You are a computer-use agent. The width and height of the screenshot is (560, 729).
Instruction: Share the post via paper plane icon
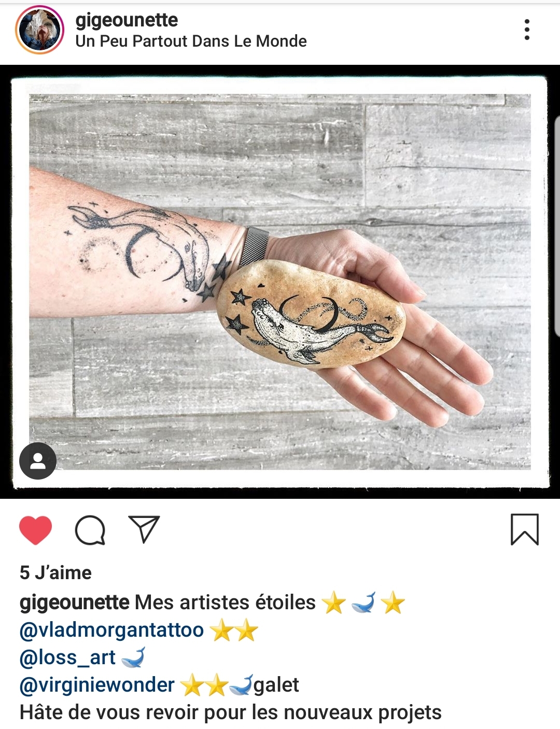(x=144, y=529)
